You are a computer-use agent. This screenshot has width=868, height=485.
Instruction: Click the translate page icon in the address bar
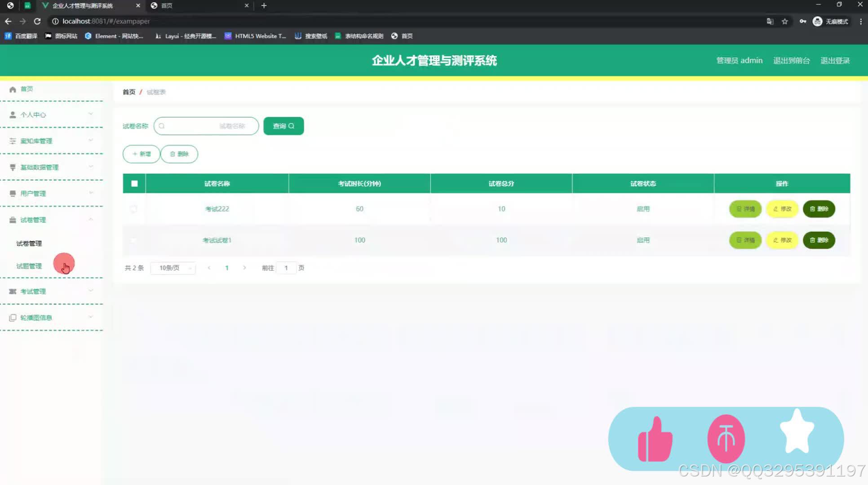(770, 22)
